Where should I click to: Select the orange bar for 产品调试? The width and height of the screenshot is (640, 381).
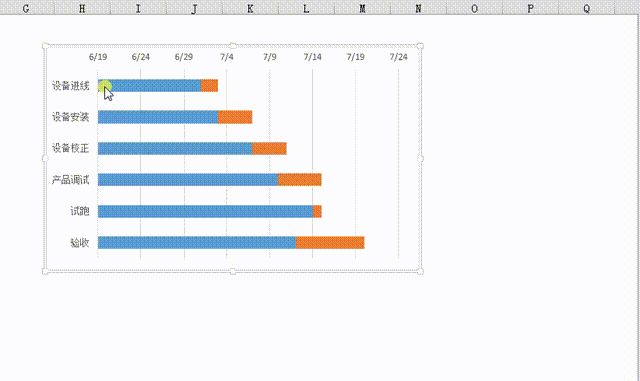click(300, 180)
